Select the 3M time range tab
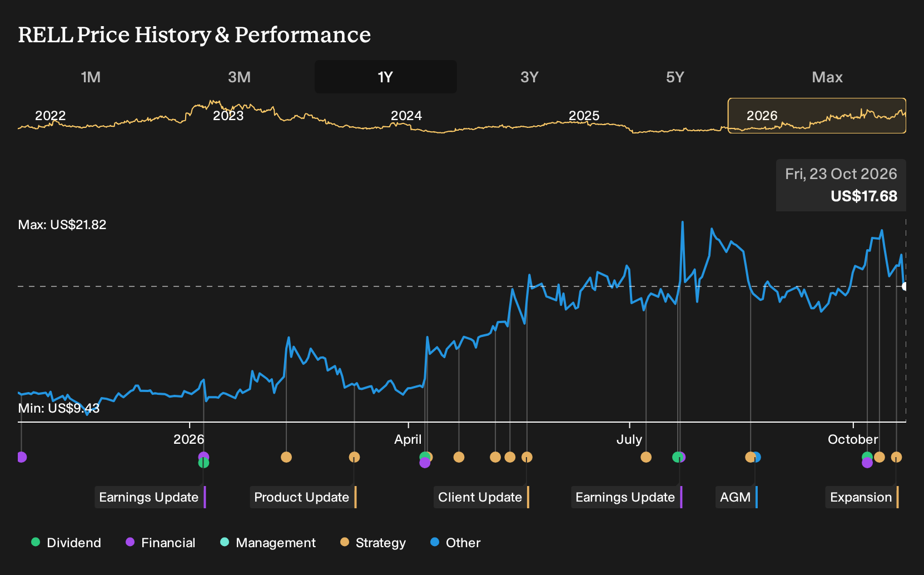This screenshot has width=924, height=575. click(239, 77)
